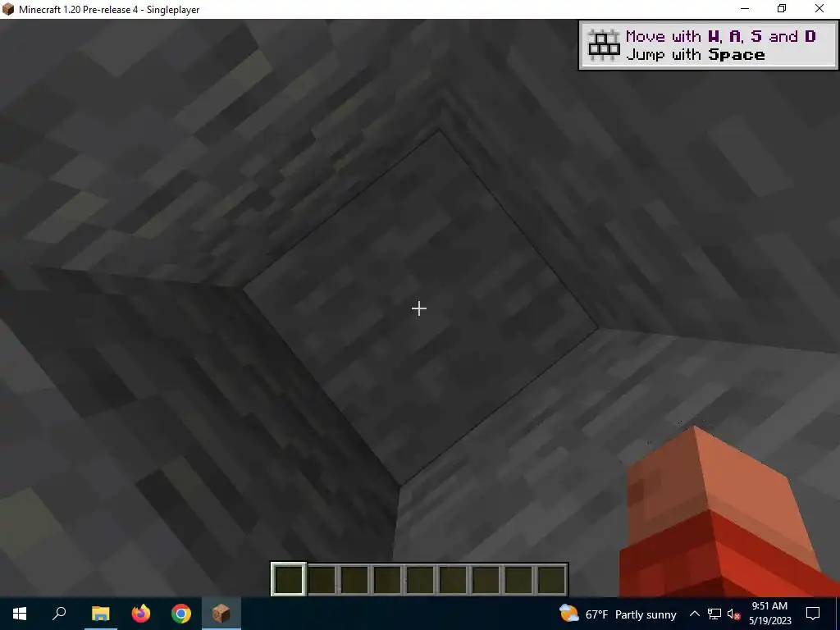Open Windows taskbar search
Image resolution: width=840 pixels, height=630 pixels.
pos(59,614)
